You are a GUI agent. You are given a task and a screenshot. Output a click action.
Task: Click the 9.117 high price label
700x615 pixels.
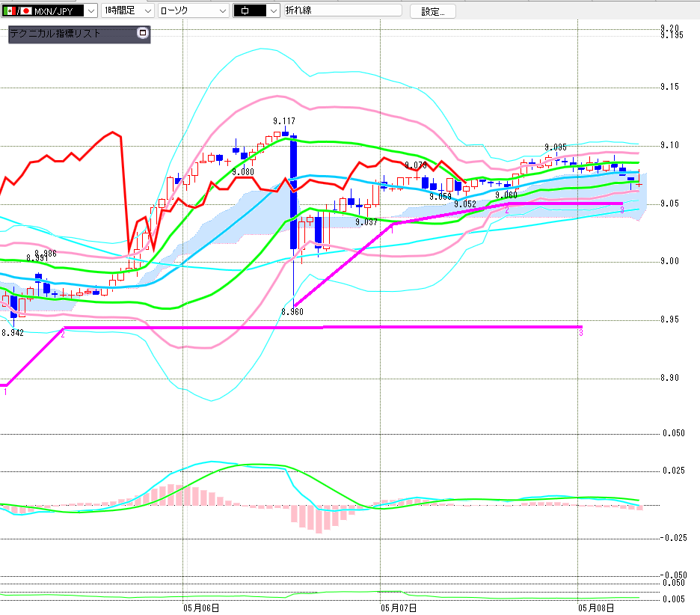click(284, 121)
